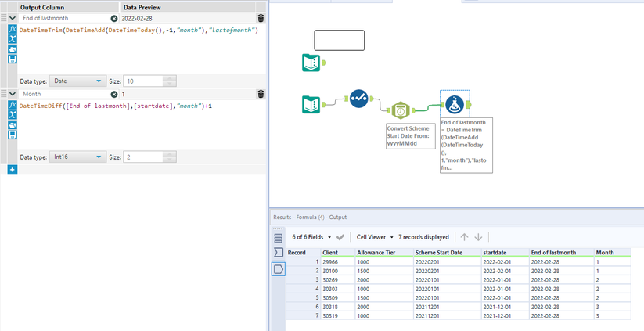Open Data type dropdown showing Date

tap(77, 81)
